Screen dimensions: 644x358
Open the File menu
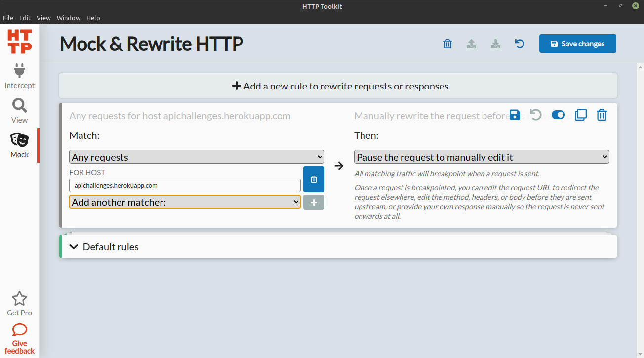[x=8, y=18]
